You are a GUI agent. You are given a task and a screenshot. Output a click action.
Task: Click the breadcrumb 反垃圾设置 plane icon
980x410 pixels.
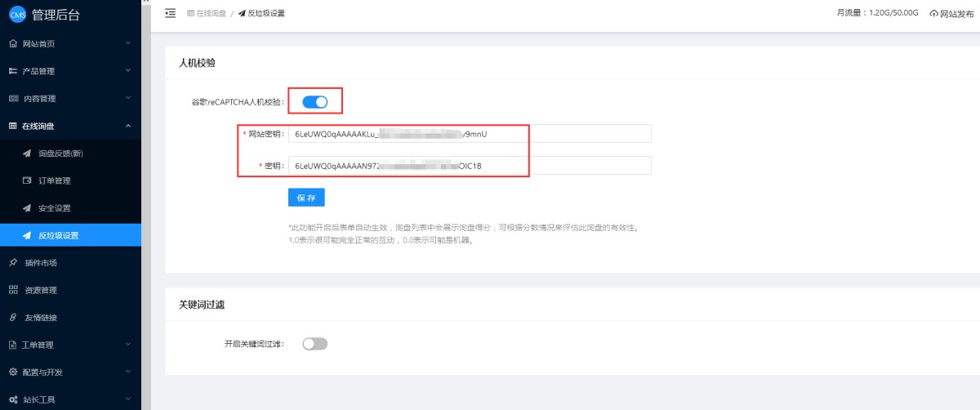pos(242,13)
